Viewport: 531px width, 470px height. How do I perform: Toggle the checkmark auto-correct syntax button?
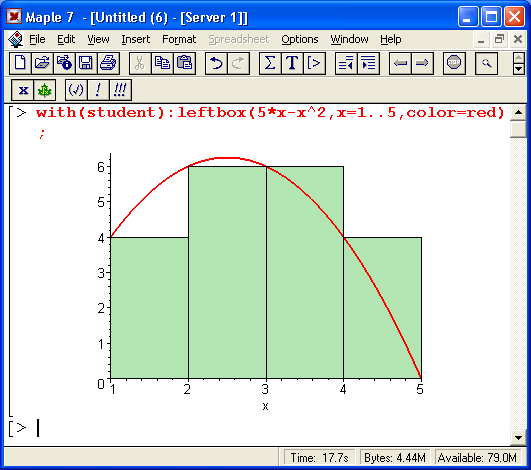tap(76, 90)
